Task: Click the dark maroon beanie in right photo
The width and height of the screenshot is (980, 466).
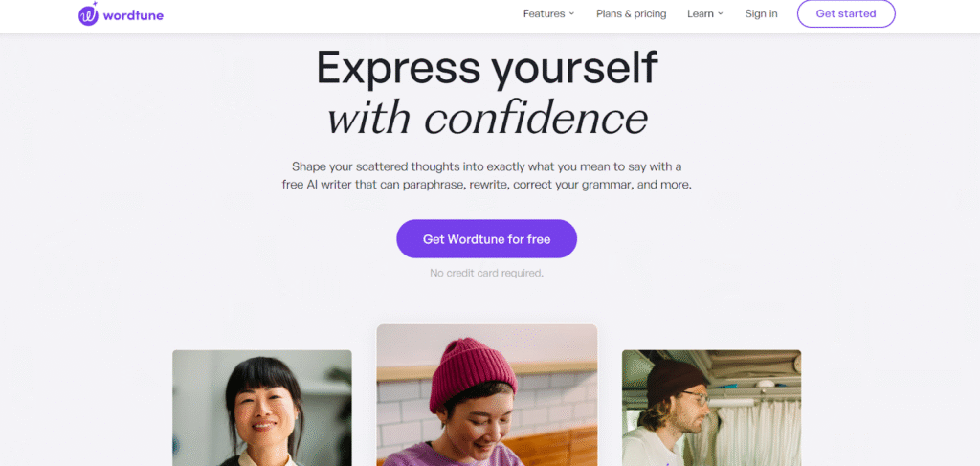Action: 676,381
